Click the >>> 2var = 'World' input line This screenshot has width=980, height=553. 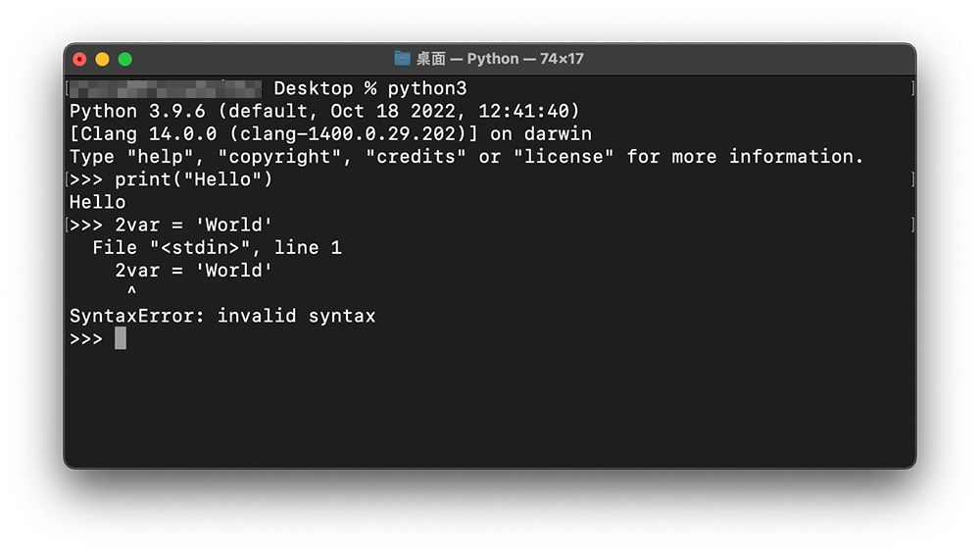171,225
